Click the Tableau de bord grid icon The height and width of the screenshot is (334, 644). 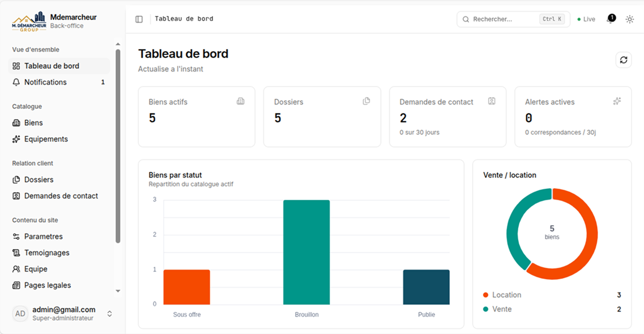tap(16, 66)
